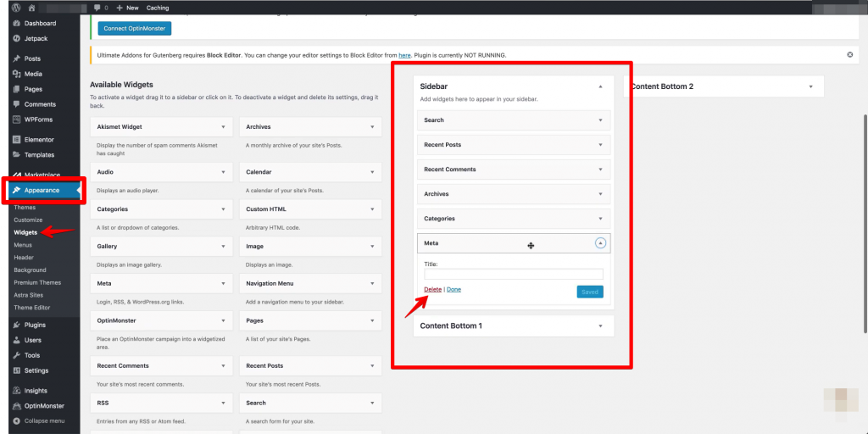Image resolution: width=868 pixels, height=434 pixels.
Task: Click the Saved button in the Meta widget
Action: (590, 292)
